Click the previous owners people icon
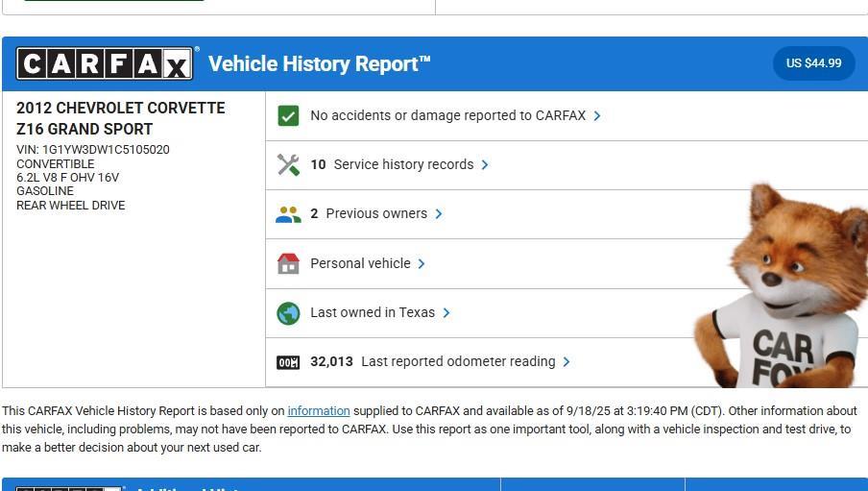This screenshot has width=868, height=491. (x=288, y=214)
